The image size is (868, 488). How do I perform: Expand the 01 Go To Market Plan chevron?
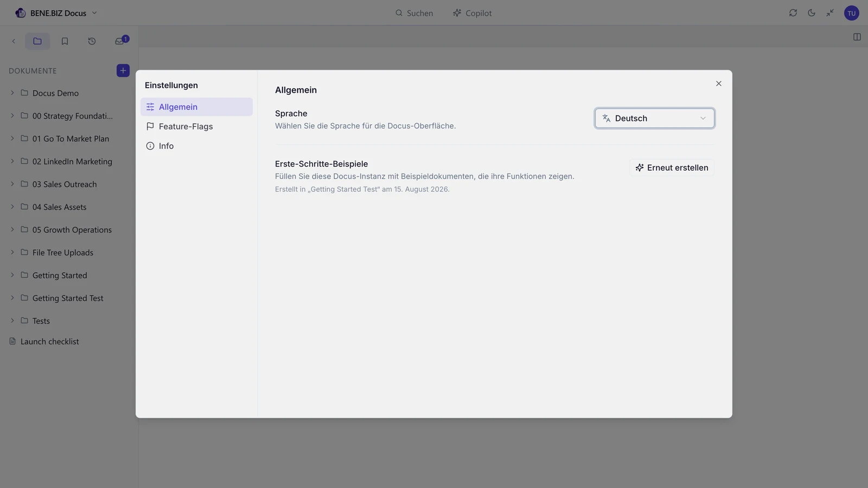pyautogui.click(x=12, y=138)
